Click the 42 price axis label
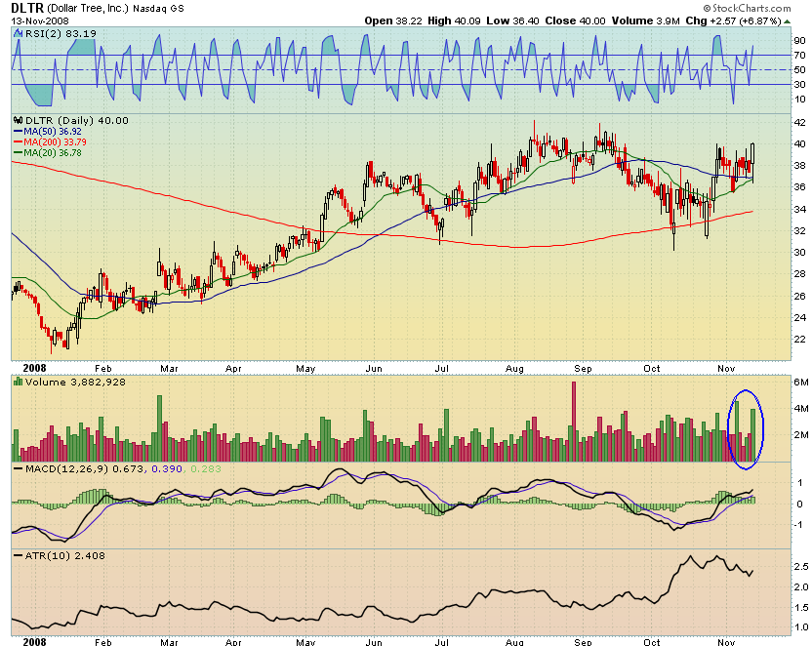 800,123
